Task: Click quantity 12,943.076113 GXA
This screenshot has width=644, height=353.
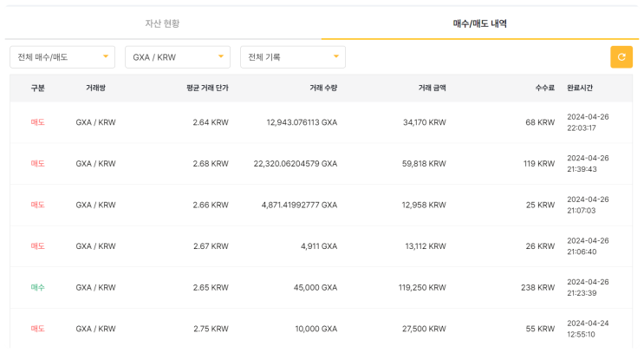Action: pyautogui.click(x=302, y=122)
